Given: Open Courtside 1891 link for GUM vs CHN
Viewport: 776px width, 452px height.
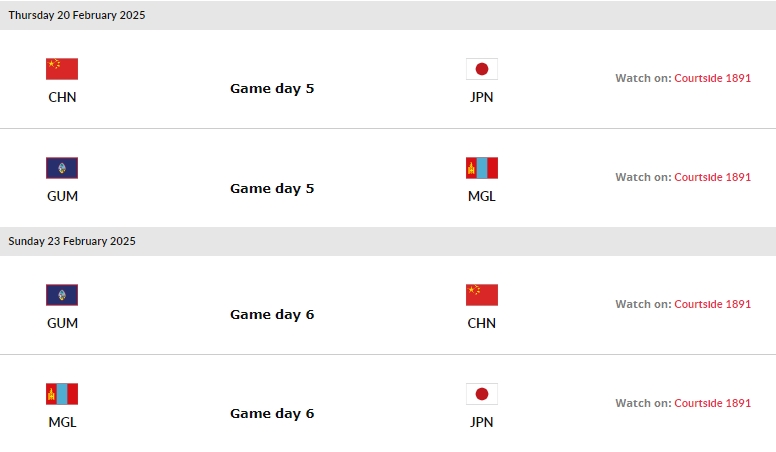Looking at the screenshot, I should click(x=712, y=304).
